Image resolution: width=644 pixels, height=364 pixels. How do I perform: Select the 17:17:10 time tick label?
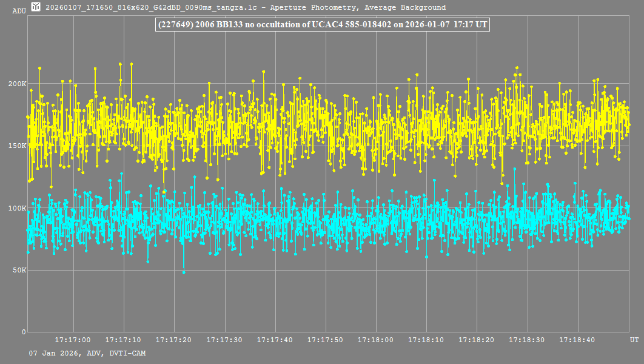coord(123,340)
